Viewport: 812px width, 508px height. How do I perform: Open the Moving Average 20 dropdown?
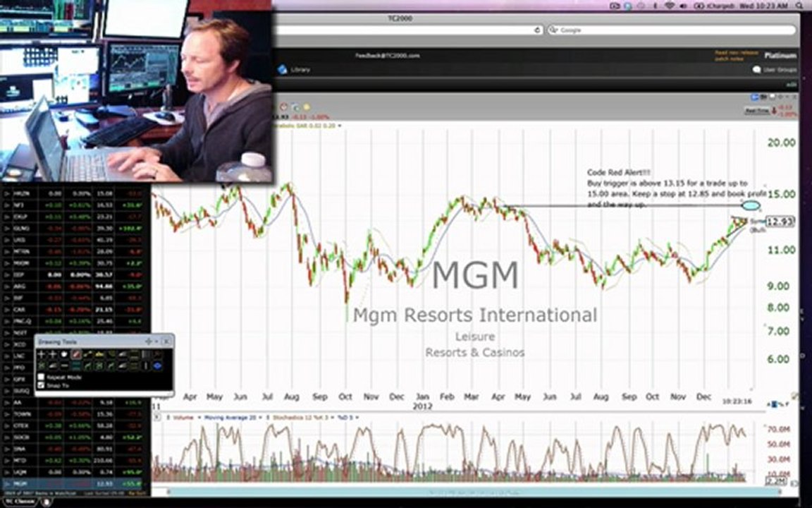(260, 417)
